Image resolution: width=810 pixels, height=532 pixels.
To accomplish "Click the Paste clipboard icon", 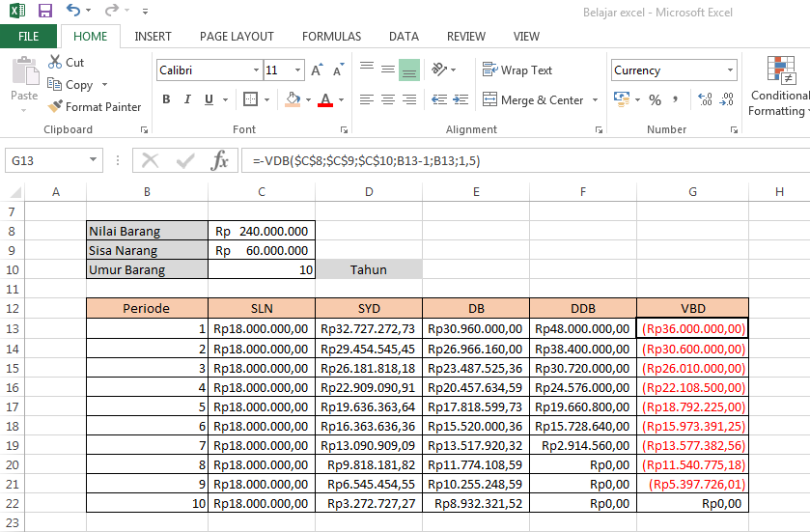I will point(24,70).
